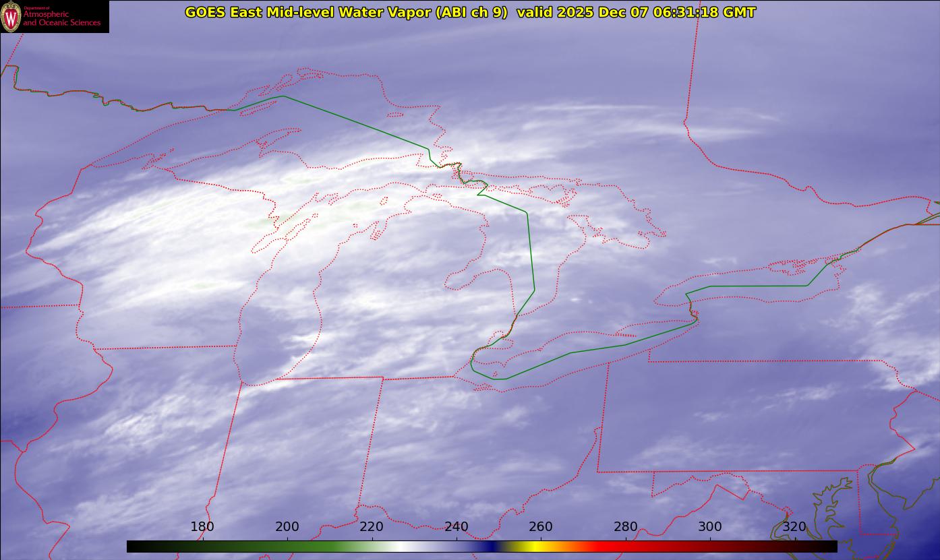This screenshot has width=940, height=560.
Task: Select the "200" color scale label
Action: tap(287, 526)
